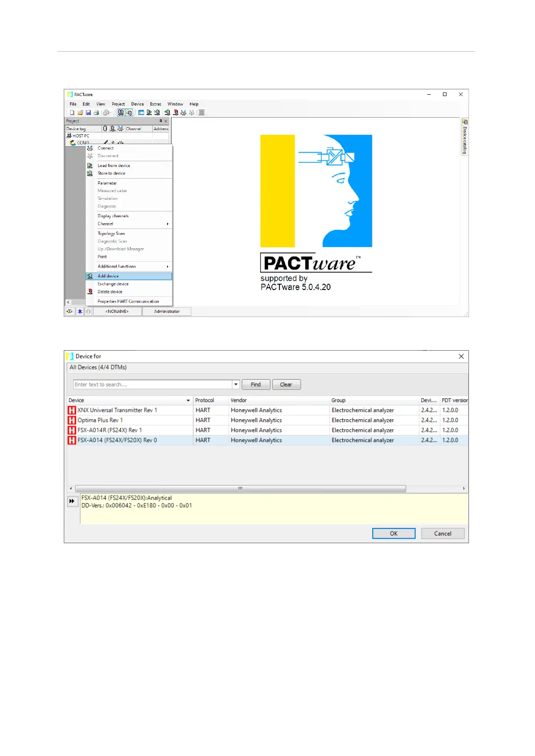The width and height of the screenshot is (535, 756).
Task: Select Parameter in the context menu
Action: [x=129, y=183]
